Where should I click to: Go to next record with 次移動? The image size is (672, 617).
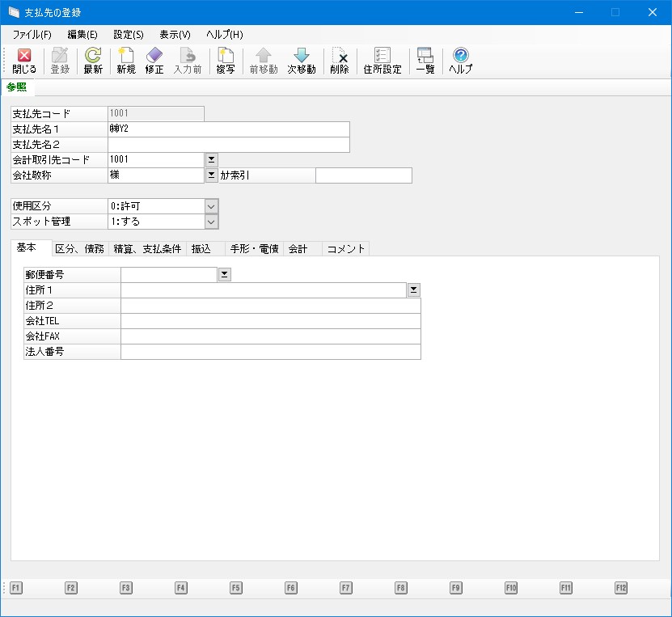[302, 61]
